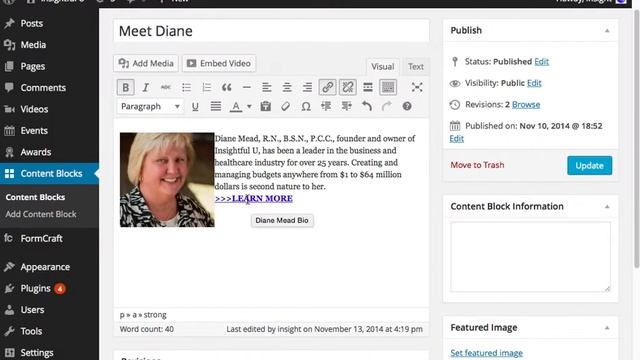Insert a special character (omega)
Viewport: 640px width, 360px height.
pyautogui.click(x=306, y=107)
